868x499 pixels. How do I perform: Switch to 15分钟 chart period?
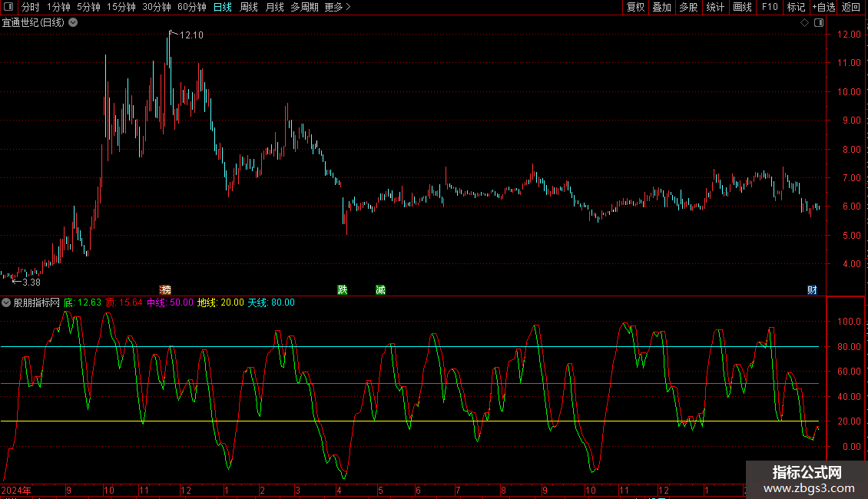[121, 7]
